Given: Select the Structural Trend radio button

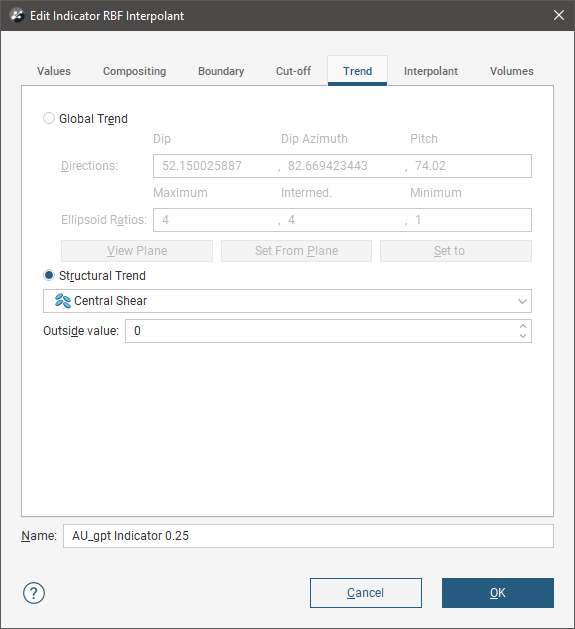Looking at the screenshot, I should [x=49, y=276].
